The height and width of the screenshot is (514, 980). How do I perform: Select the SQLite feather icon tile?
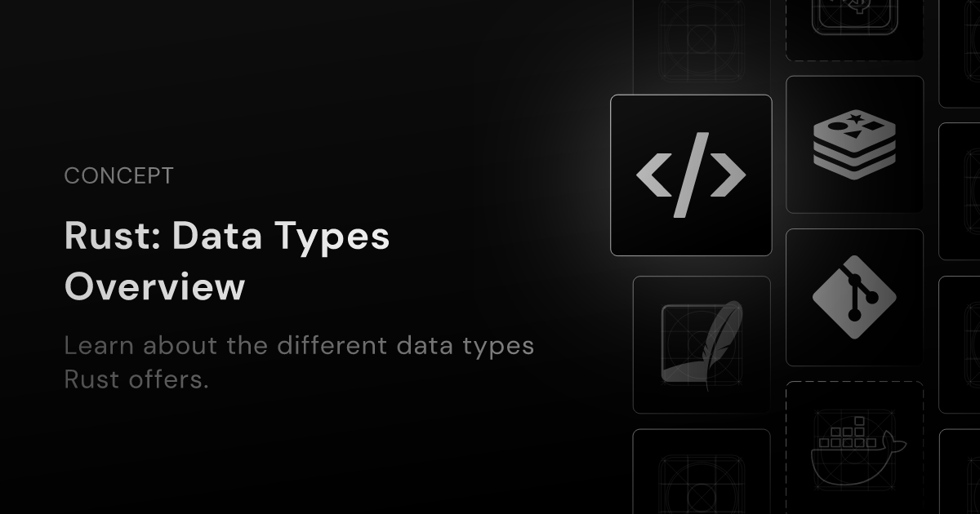[702, 344]
